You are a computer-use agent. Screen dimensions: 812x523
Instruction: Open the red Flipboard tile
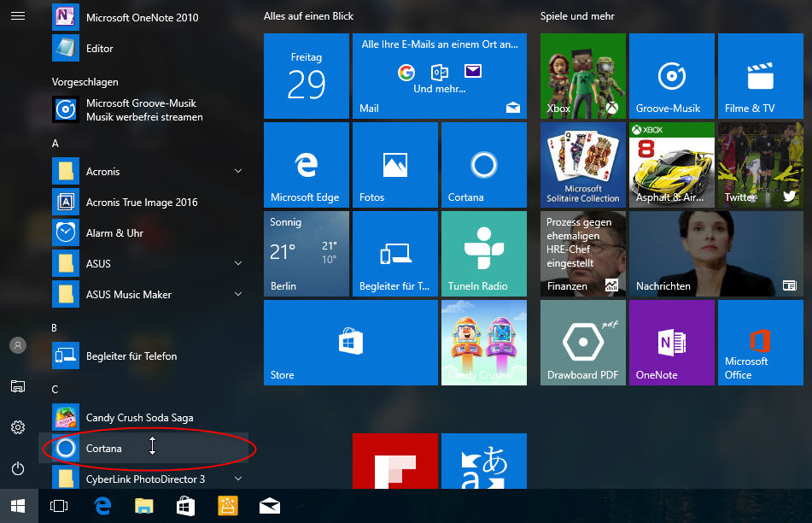[395, 461]
